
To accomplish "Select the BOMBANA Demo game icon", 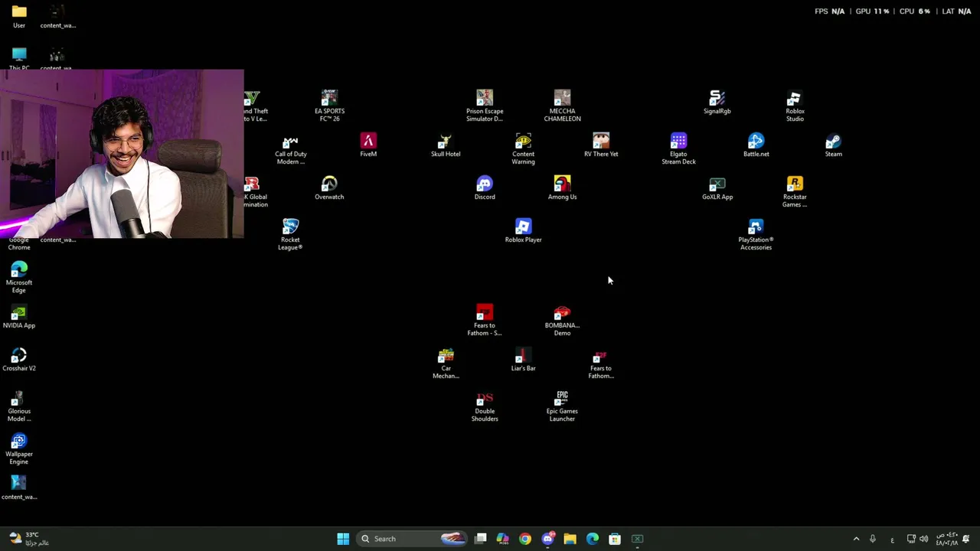I will pos(562,320).
